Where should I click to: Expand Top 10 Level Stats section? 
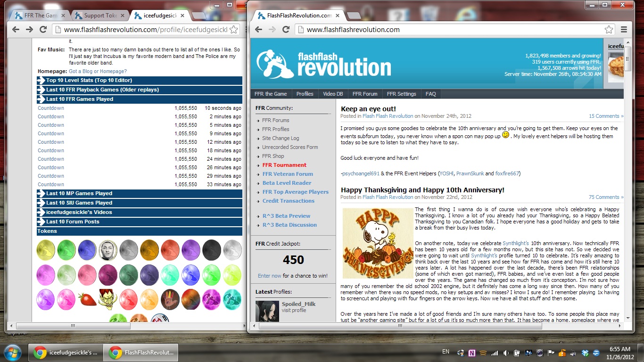(x=140, y=80)
